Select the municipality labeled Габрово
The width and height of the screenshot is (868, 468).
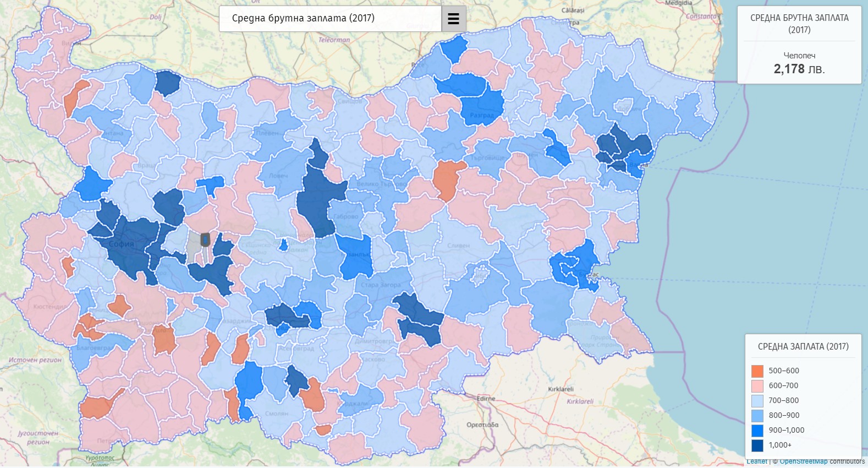click(x=347, y=219)
